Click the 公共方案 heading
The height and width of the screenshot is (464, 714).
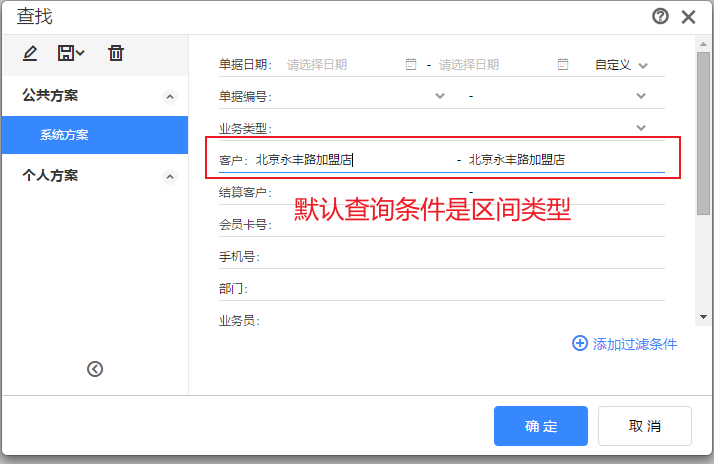(x=50, y=96)
